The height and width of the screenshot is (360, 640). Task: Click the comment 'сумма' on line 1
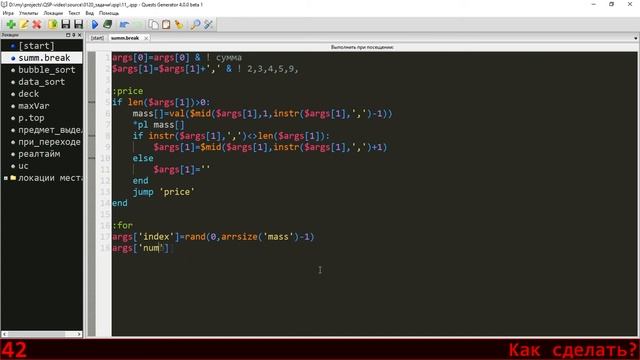[x=229, y=58]
